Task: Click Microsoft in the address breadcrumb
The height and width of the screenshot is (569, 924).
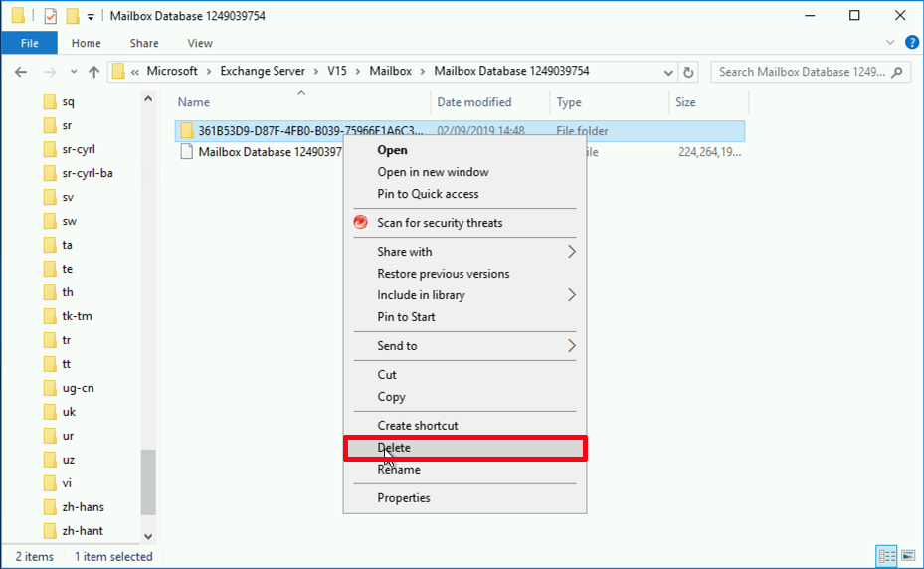Action: pos(172,71)
